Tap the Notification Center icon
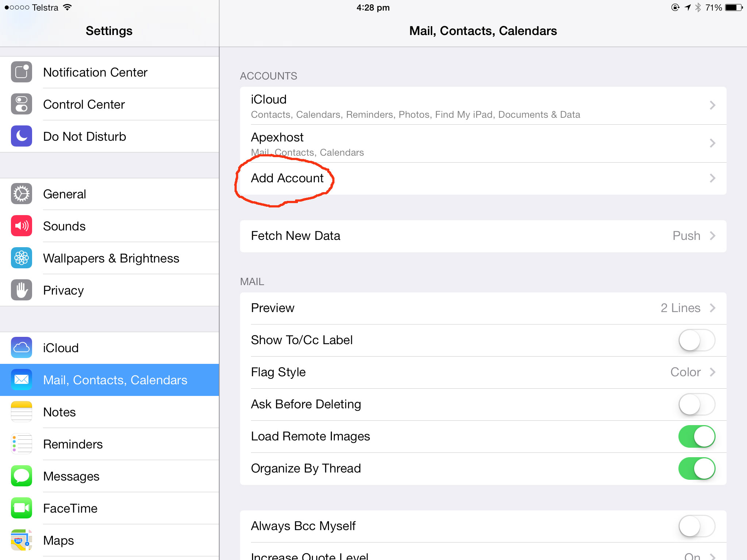Viewport: 747px width, 560px height. [22, 72]
